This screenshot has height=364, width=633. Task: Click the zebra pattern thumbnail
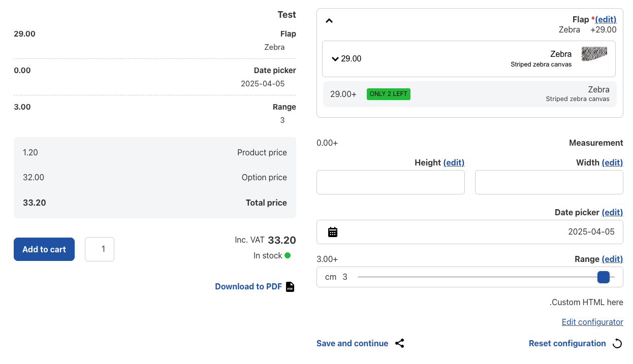[x=594, y=54]
